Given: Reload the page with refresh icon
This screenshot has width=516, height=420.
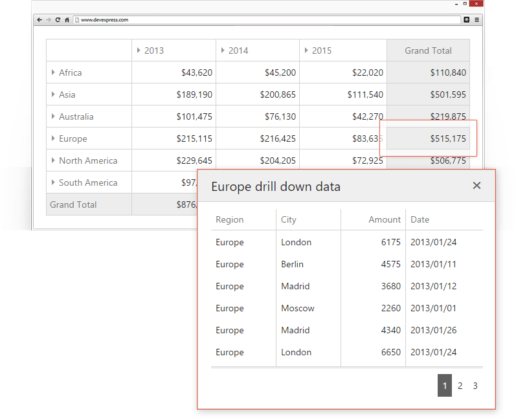Looking at the screenshot, I should [x=58, y=19].
